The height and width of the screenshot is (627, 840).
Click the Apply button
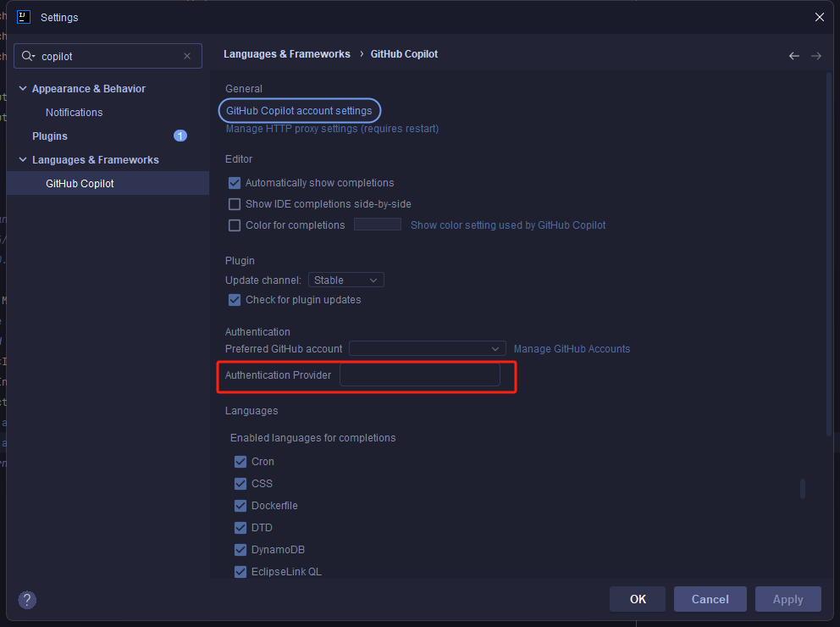point(788,599)
